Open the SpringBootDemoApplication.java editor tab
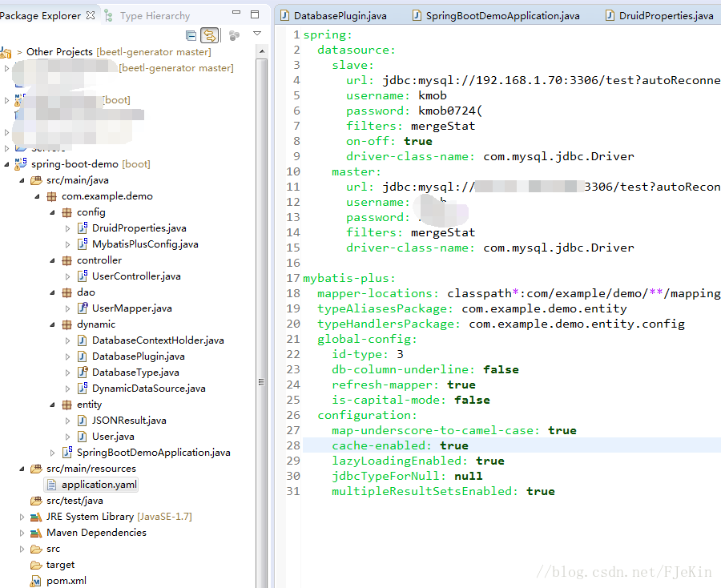 point(496,16)
